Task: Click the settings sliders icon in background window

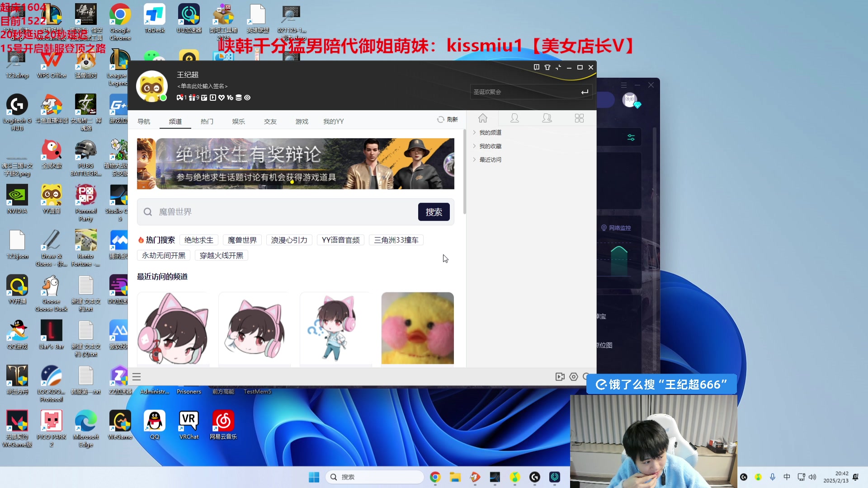Action: tap(631, 137)
